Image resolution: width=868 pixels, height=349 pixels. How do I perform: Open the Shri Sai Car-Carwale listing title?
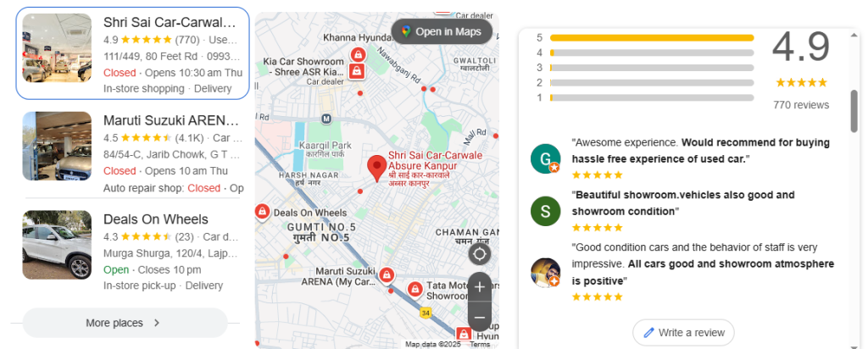point(170,23)
